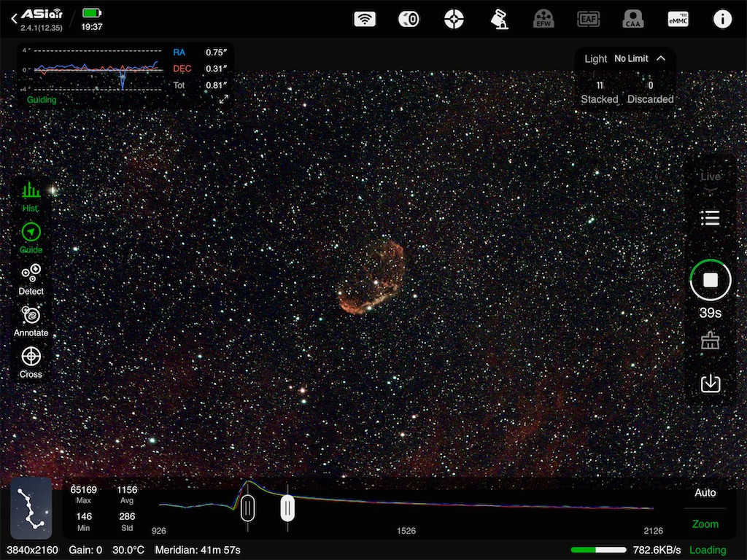Toggle the Hist histogram display

coord(31,197)
